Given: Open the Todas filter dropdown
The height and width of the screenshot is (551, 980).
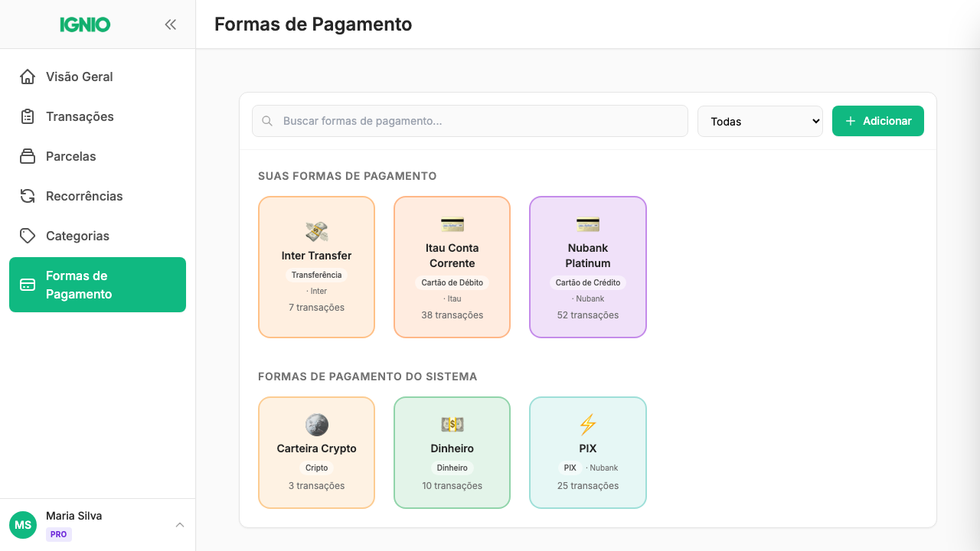Looking at the screenshot, I should [759, 121].
